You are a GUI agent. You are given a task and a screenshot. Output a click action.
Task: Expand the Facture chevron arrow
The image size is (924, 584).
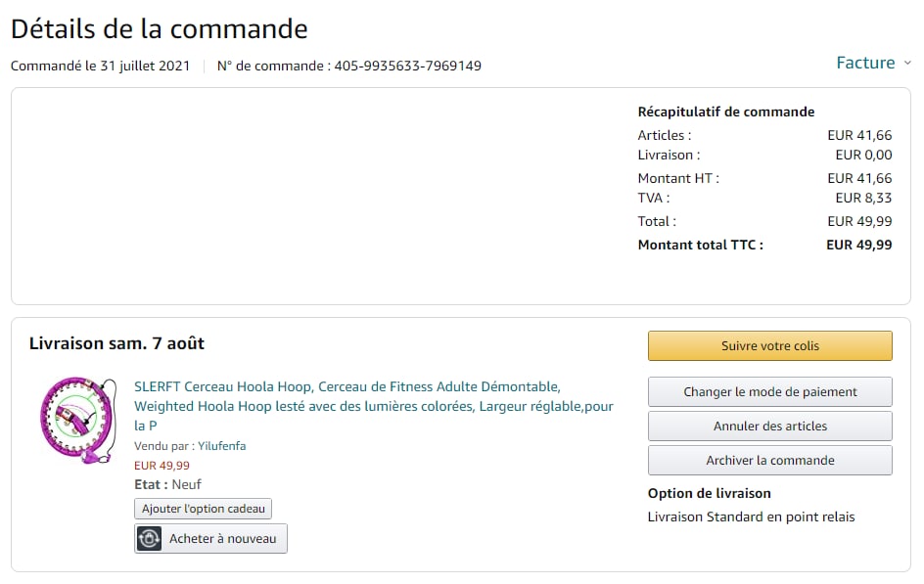pyautogui.click(x=907, y=63)
